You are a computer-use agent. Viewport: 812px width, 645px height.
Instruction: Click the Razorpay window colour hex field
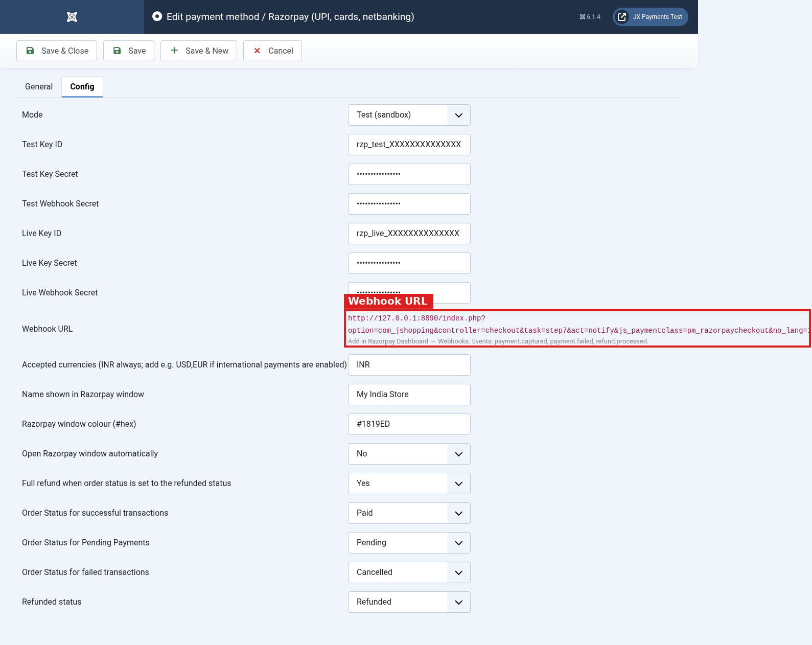[409, 424]
